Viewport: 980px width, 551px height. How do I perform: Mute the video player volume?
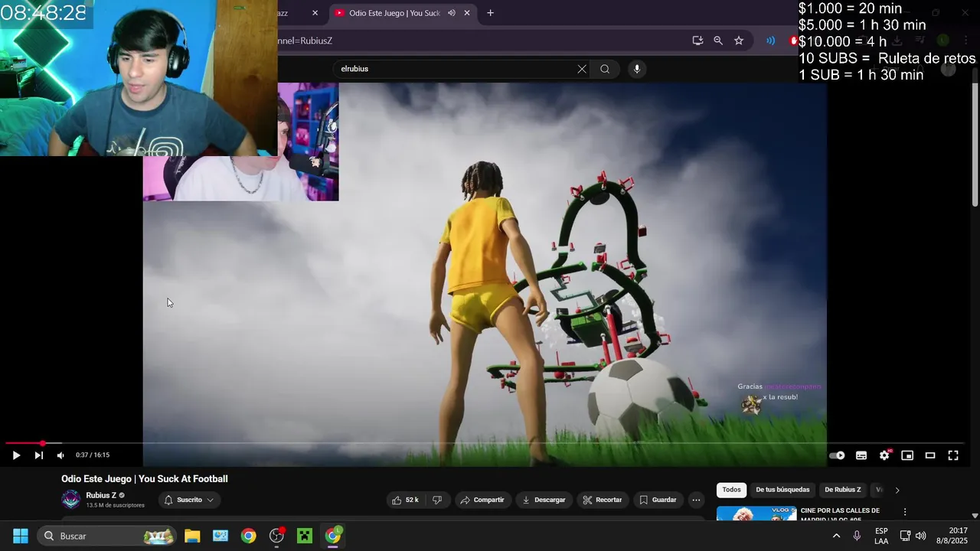(60, 455)
